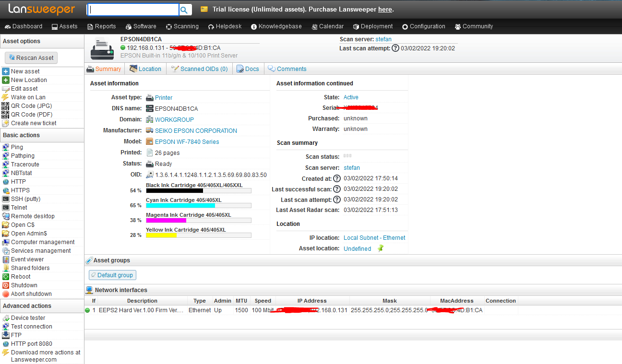This screenshot has width=622, height=364.
Task: Click the Ping action icon
Action: click(x=6, y=147)
